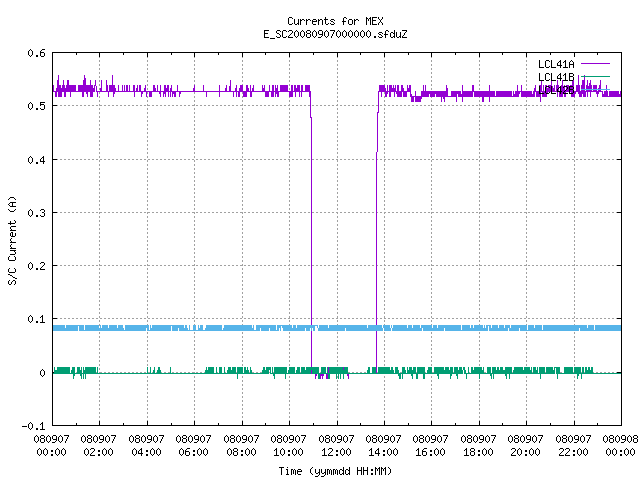Image resolution: width=640 pixels, height=480 pixels.
Task: Click the falling edge of the purple current trace
Action: [x=311, y=233]
